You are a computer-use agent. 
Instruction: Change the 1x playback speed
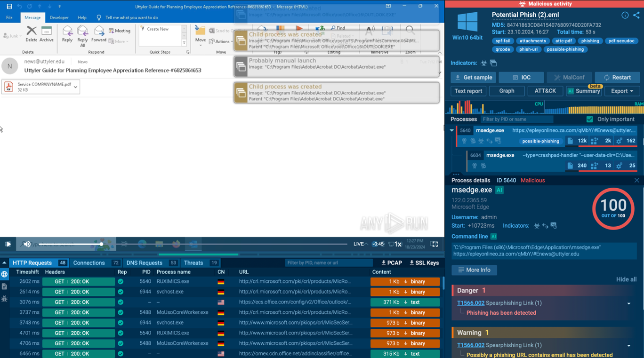pos(398,244)
